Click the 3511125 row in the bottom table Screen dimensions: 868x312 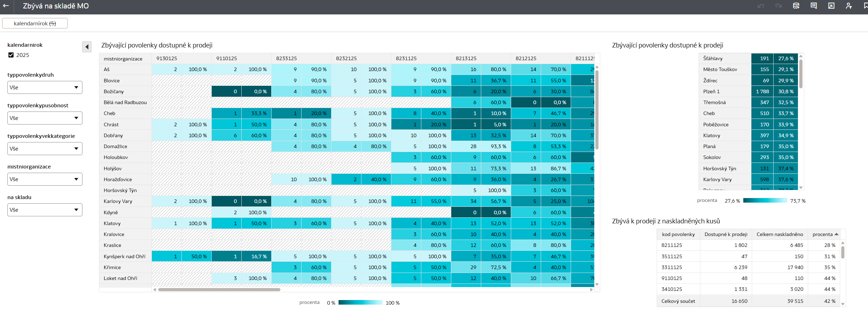(x=749, y=256)
